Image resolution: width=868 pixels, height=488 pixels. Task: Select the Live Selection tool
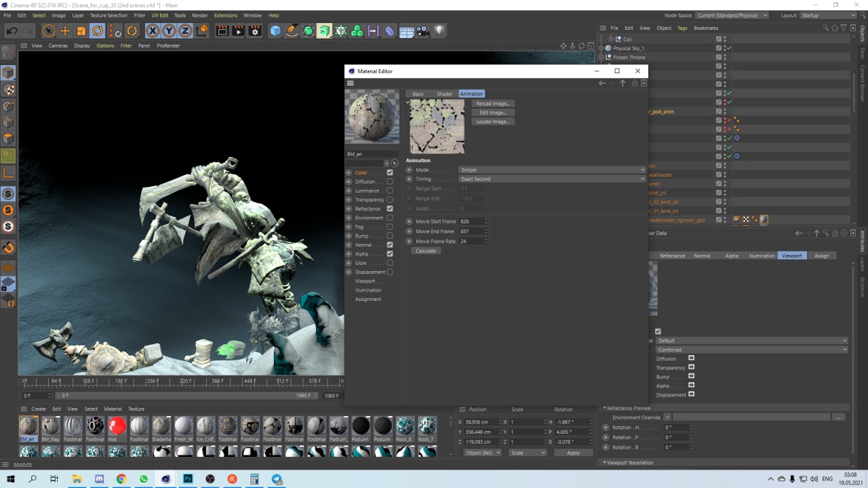pos(48,30)
